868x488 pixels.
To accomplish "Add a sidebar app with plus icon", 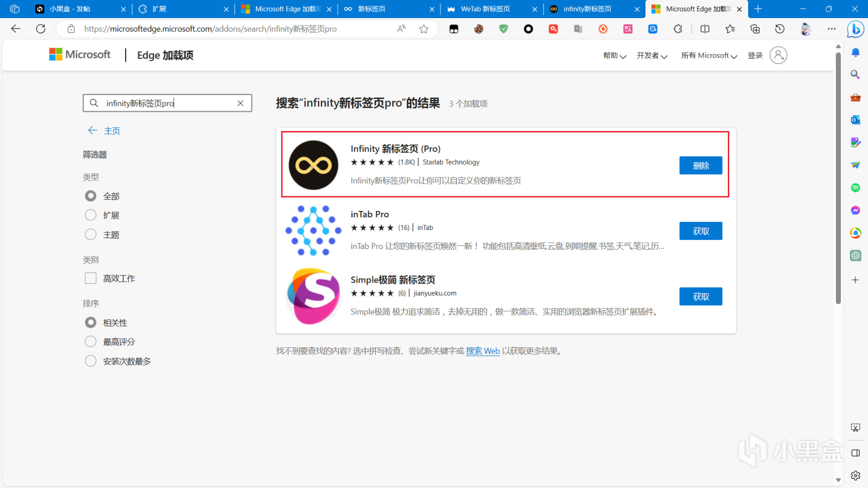I will pos(855,280).
